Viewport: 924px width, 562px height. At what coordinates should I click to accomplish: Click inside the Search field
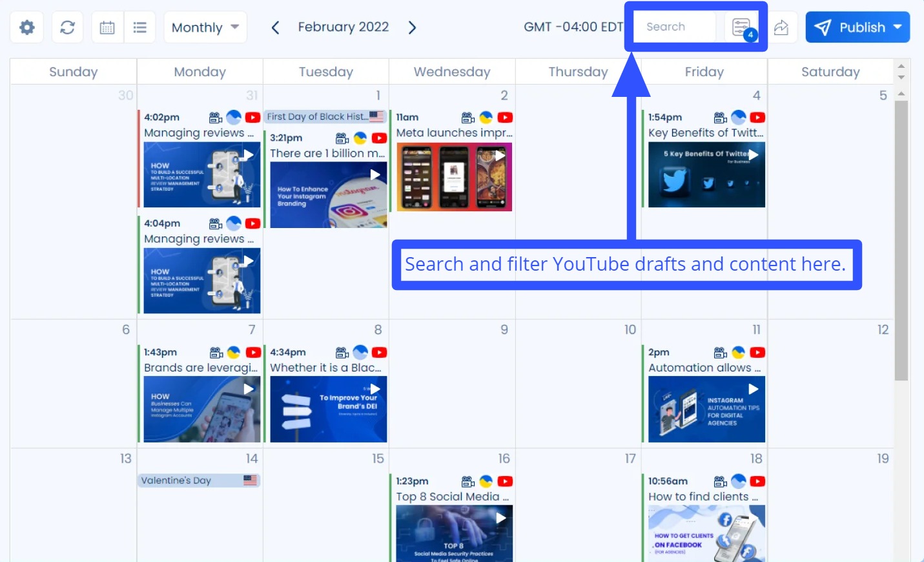pos(674,26)
